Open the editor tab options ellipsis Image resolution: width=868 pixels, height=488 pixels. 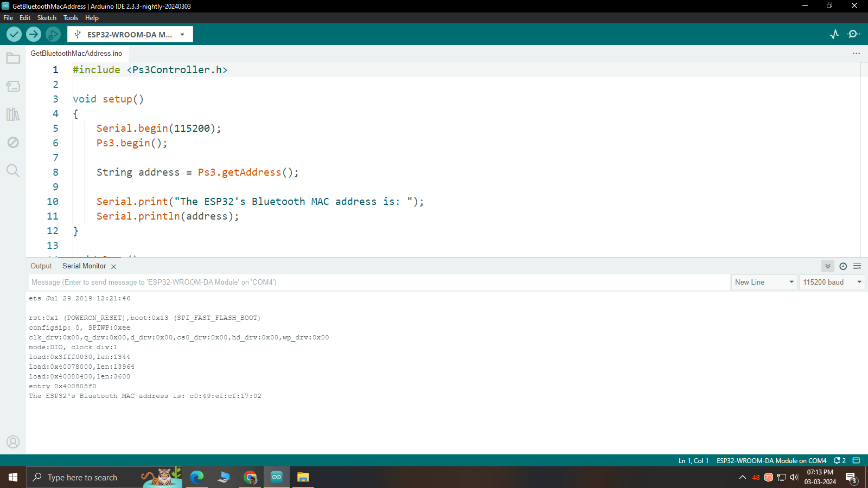[x=856, y=53]
